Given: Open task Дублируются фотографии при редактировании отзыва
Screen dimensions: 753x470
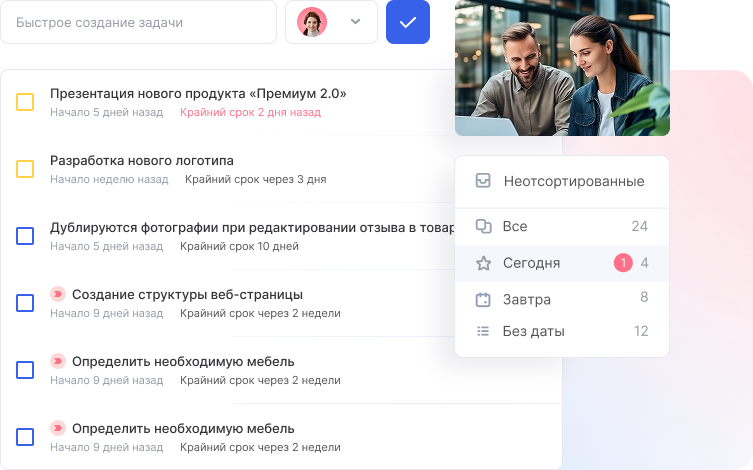Looking at the screenshot, I should [252, 228].
